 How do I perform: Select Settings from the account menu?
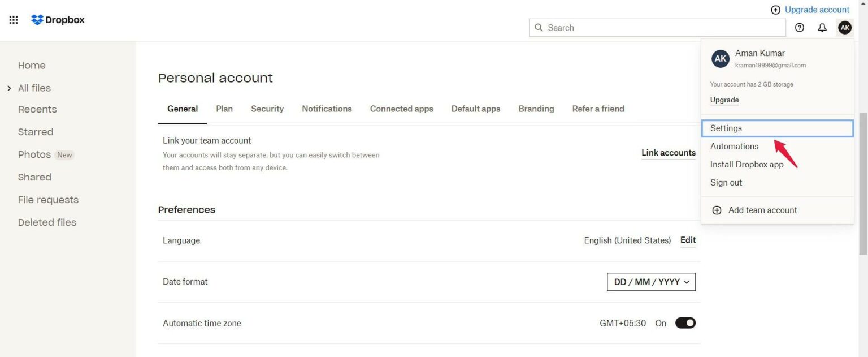coord(726,128)
